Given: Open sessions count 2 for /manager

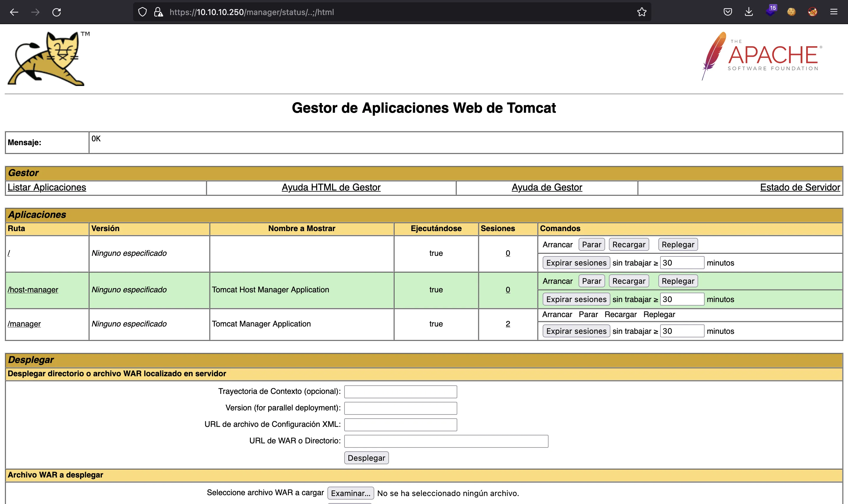Looking at the screenshot, I should coord(508,324).
